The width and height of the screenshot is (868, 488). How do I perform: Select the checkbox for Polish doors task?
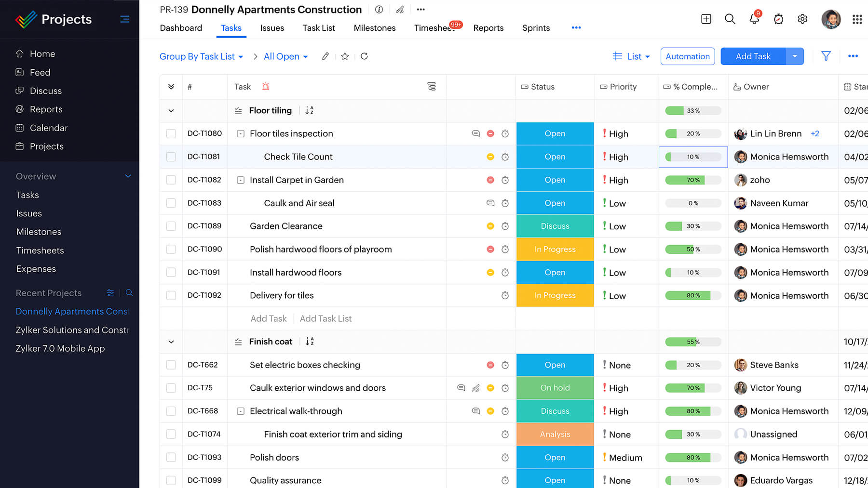pos(171,457)
